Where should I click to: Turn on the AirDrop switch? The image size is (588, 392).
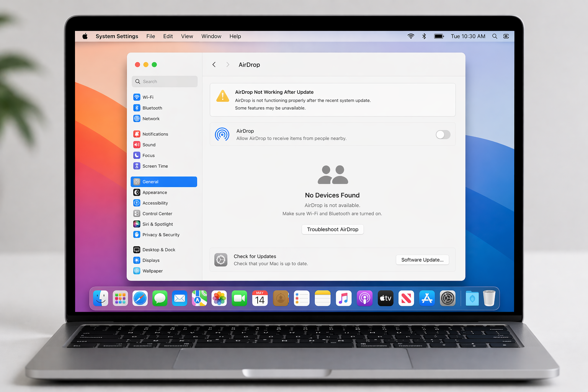pyautogui.click(x=443, y=135)
